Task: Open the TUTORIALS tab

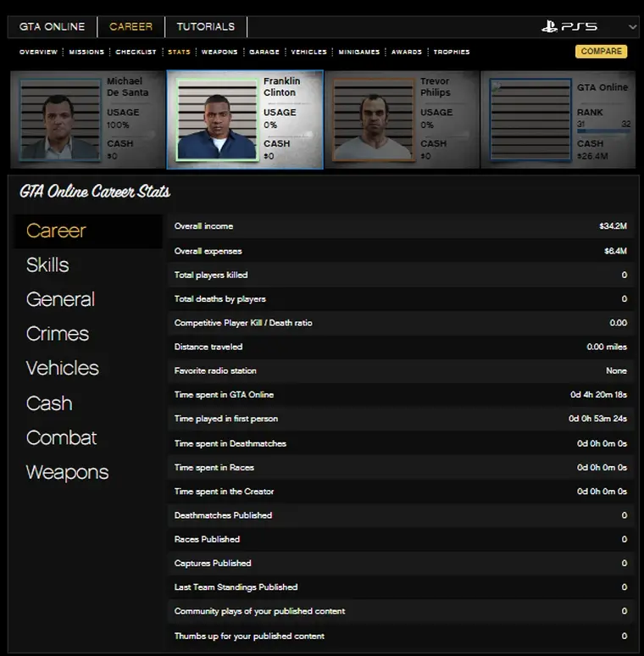Action: pos(206,27)
